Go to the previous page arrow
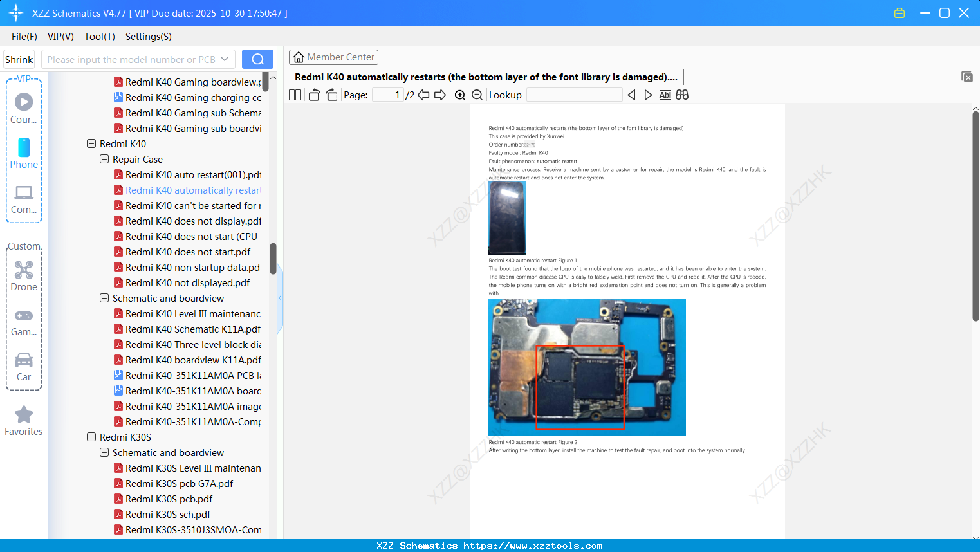The image size is (980, 552). [423, 95]
